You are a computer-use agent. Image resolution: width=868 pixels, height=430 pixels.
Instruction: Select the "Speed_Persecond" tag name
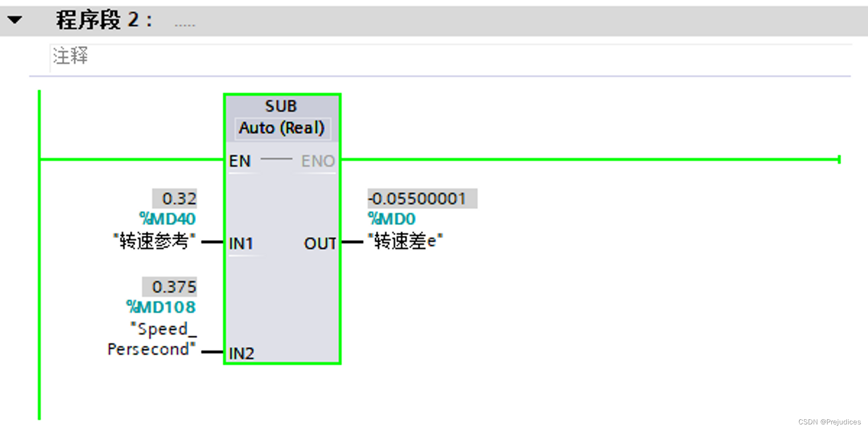152,339
